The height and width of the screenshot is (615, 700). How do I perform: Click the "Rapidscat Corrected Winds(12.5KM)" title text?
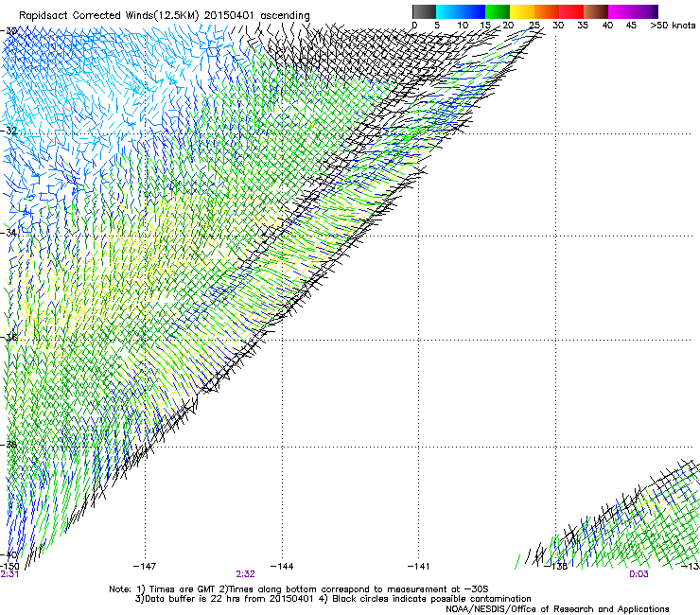click(109, 16)
